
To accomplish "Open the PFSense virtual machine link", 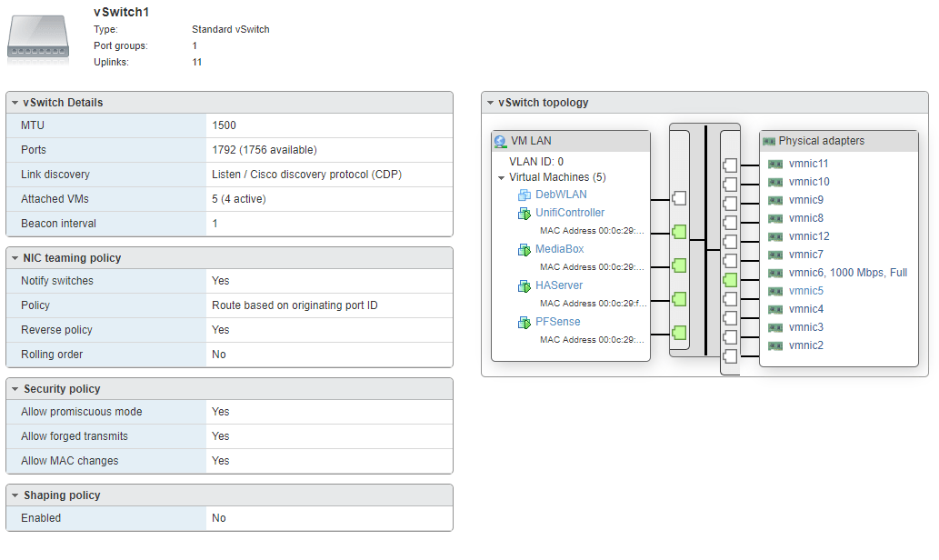I will 557,321.
